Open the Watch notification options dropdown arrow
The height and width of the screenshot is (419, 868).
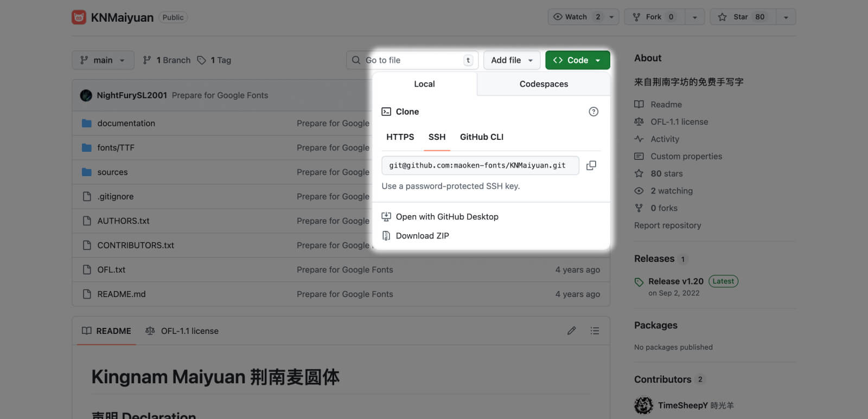pyautogui.click(x=611, y=17)
